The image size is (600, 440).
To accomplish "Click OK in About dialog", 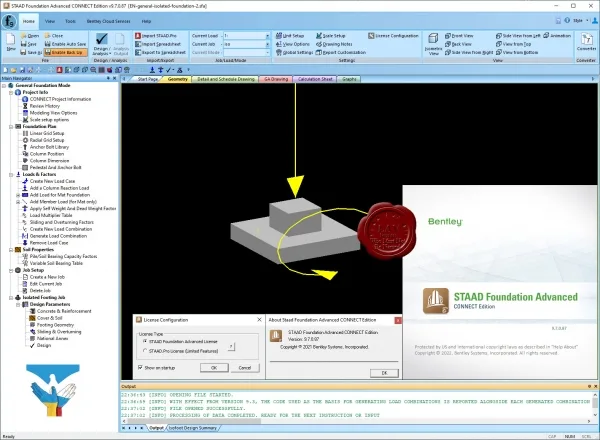I will pyautogui.click(x=384, y=373).
